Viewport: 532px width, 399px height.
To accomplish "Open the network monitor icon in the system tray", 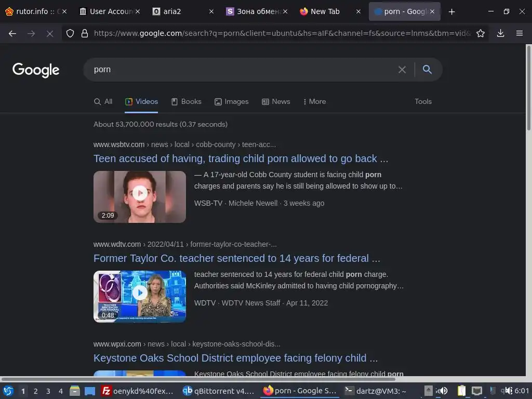I will (477, 391).
